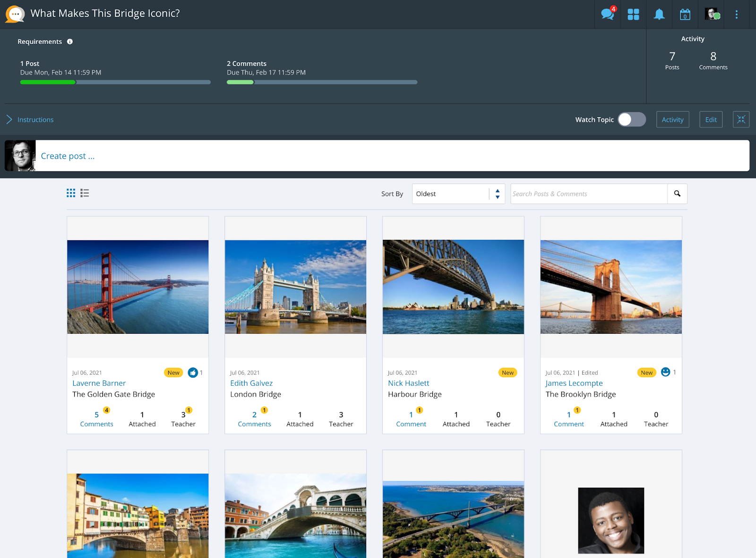Click the search magnifier button
The image size is (756, 558).
[x=677, y=194]
